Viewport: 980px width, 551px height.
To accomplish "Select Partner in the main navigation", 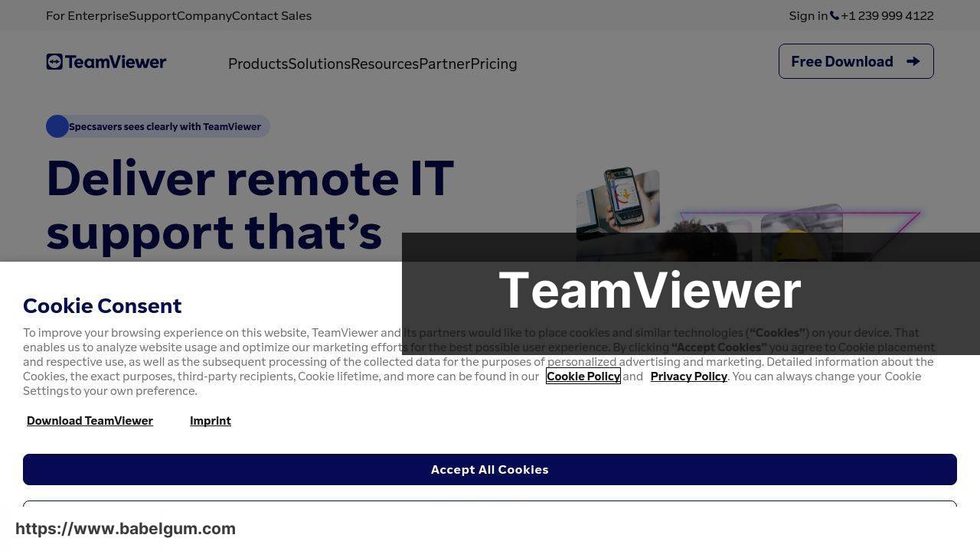I will [444, 64].
